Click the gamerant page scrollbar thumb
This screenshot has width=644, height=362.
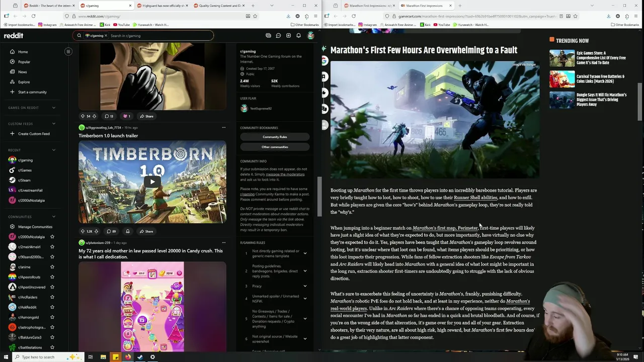click(640, 102)
